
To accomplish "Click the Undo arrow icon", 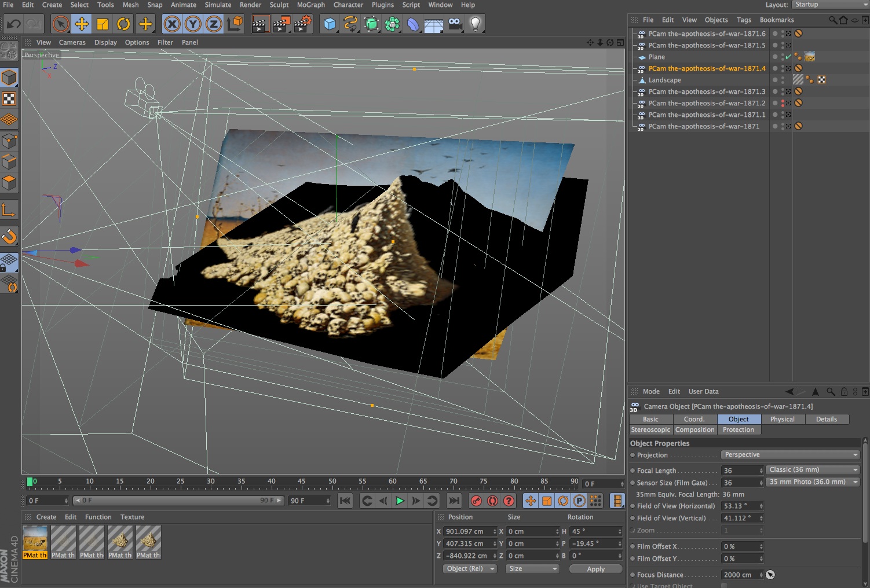I will point(13,24).
